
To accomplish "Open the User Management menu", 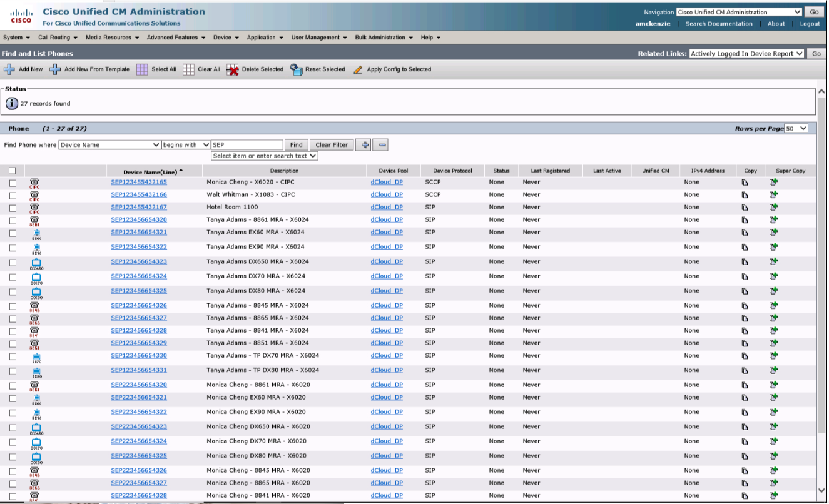I will click(319, 38).
